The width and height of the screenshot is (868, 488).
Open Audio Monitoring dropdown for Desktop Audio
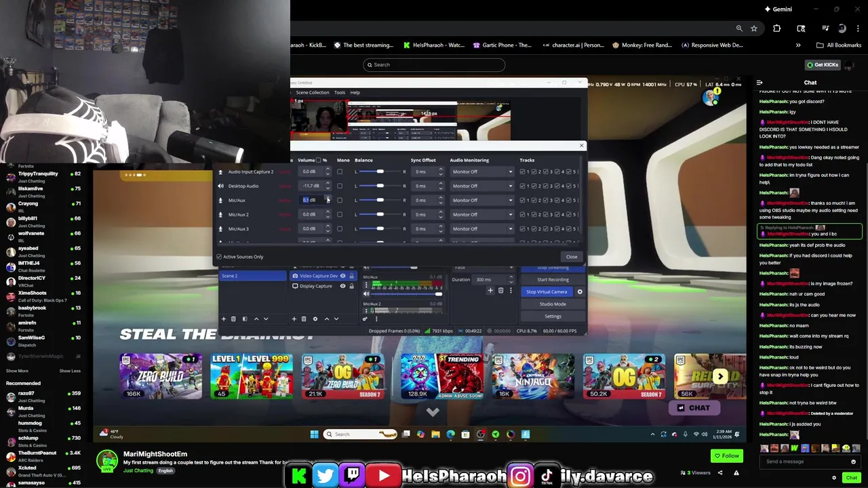click(x=482, y=186)
